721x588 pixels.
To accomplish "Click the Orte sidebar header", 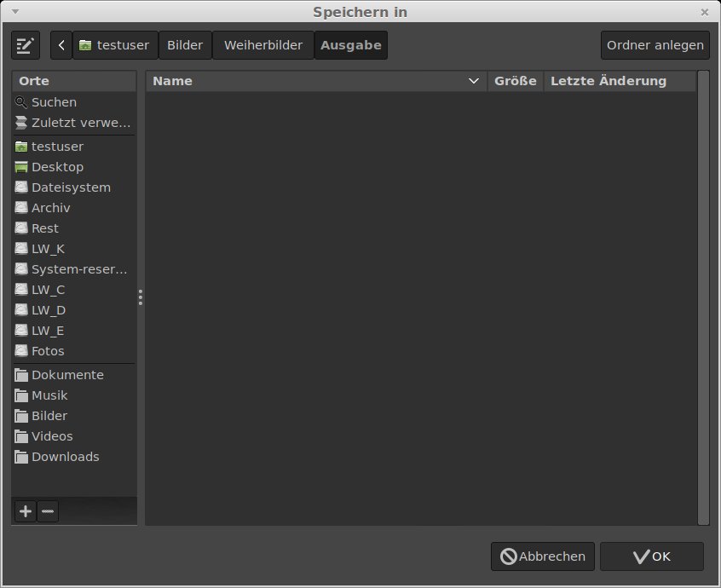I will pyautogui.click(x=74, y=81).
